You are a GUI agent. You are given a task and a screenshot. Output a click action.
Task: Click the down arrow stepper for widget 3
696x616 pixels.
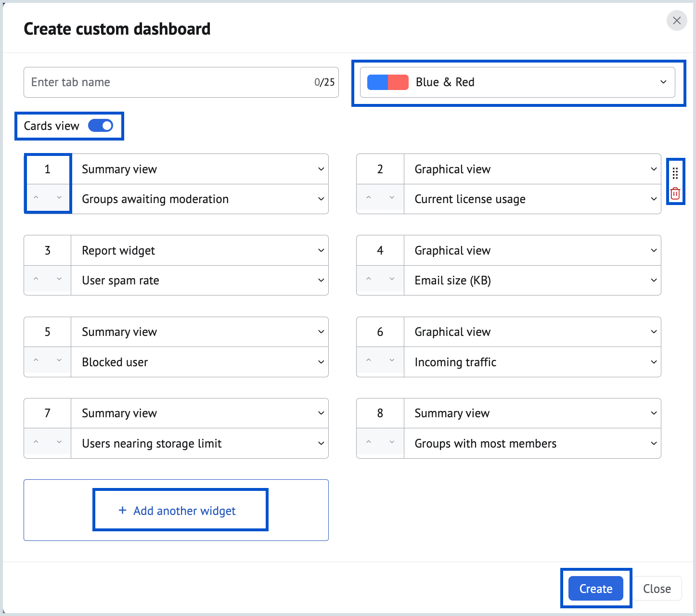(59, 279)
